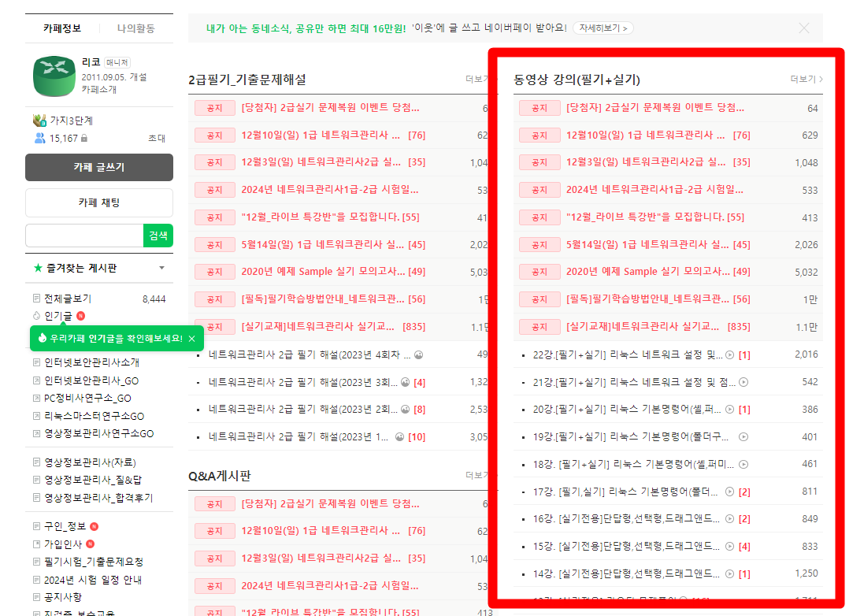Image resolution: width=864 pixels, height=616 pixels.
Task: Open 영상정보관리사(자료) board
Action: click(90, 462)
